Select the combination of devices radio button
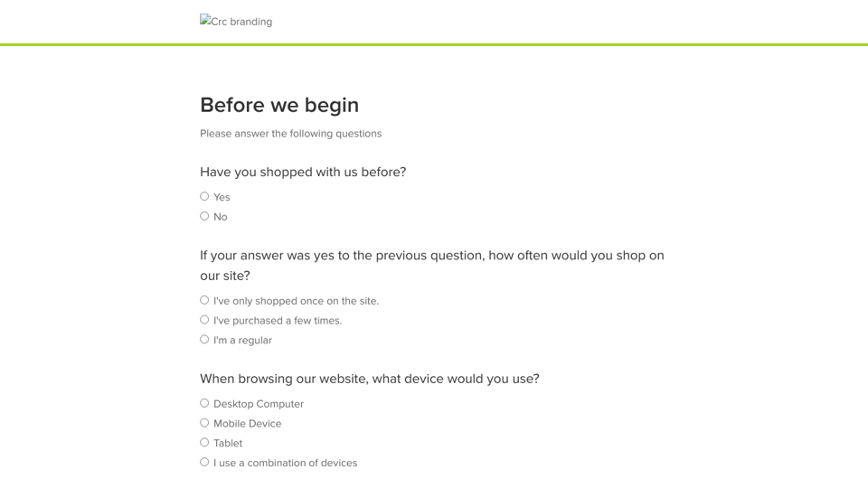This screenshot has width=868, height=488. click(x=204, y=462)
